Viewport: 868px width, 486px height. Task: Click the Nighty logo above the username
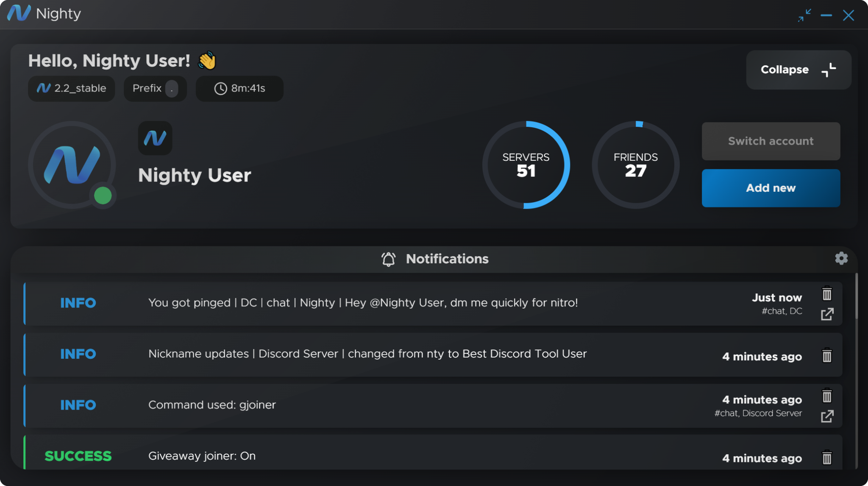pos(155,138)
